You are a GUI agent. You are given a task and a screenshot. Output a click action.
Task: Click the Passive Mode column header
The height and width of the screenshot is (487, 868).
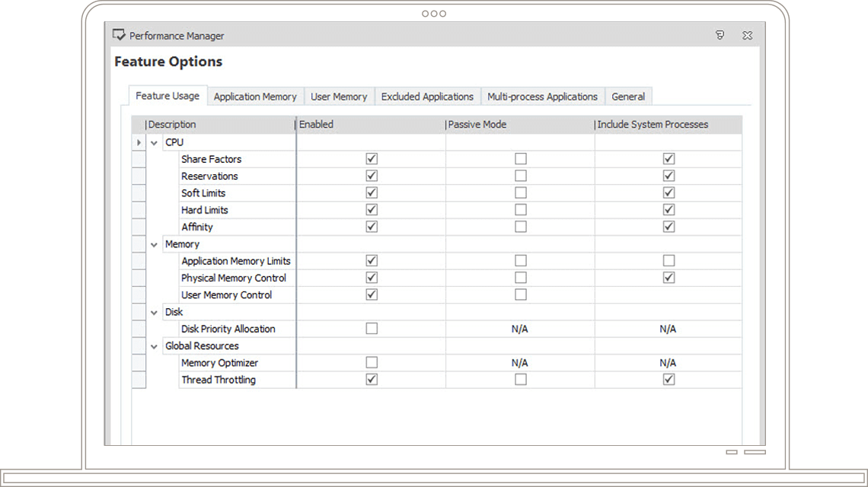tap(520, 125)
